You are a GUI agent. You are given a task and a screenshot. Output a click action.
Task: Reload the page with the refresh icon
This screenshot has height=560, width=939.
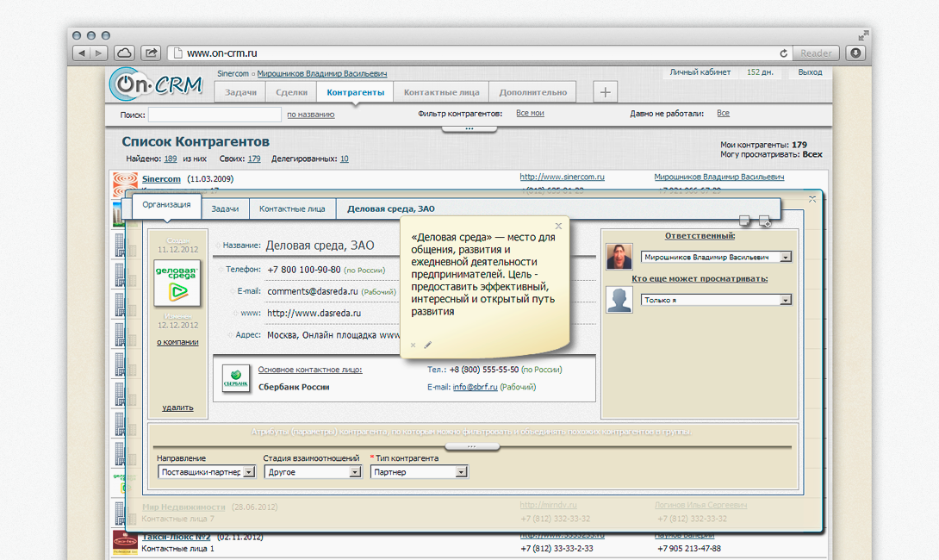[783, 53]
